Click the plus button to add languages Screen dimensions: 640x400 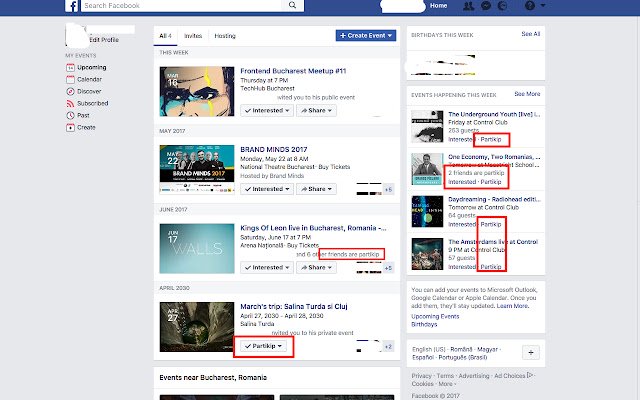tap(531, 352)
